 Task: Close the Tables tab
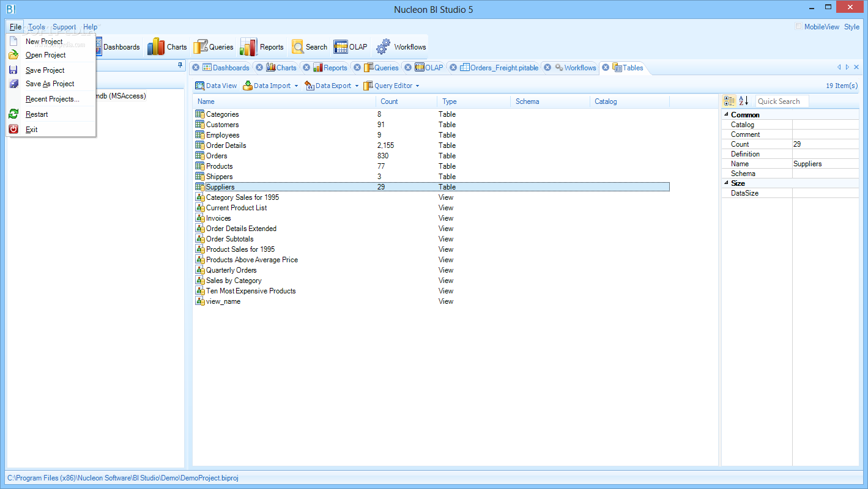click(605, 68)
